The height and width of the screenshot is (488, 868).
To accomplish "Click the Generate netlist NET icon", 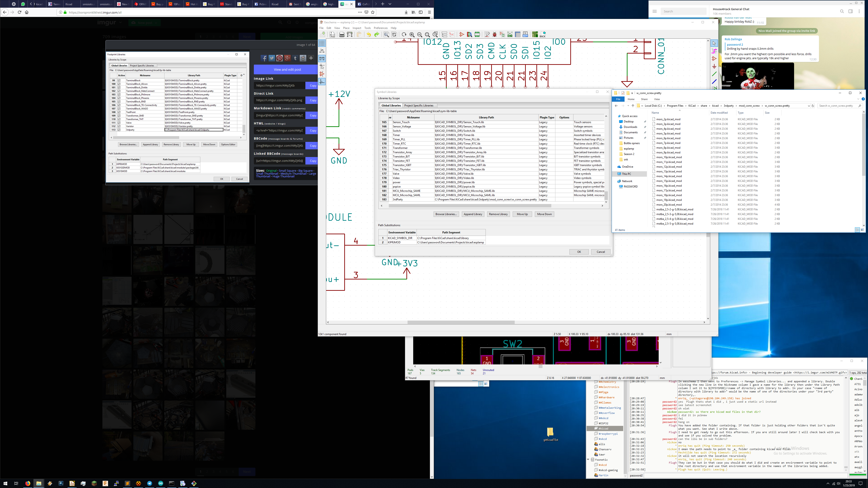I will 510,34.
